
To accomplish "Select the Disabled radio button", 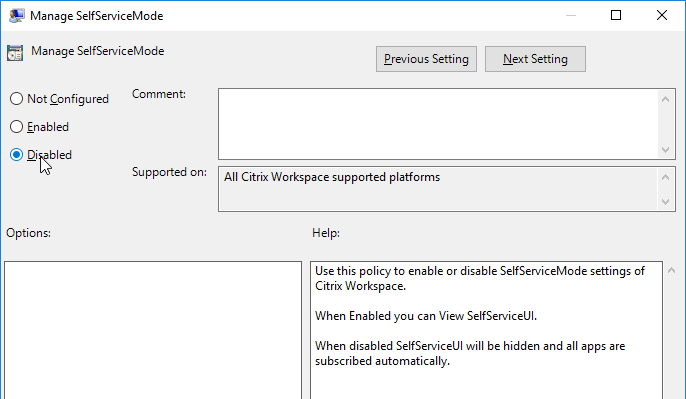I will pos(16,154).
